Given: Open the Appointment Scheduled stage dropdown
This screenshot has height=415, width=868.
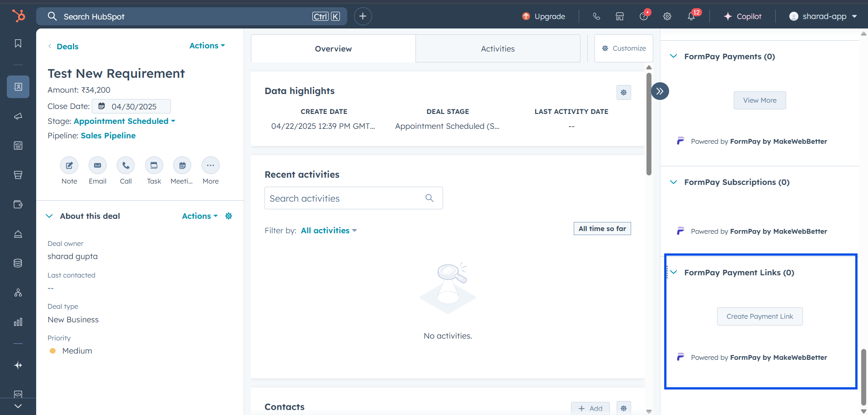Looking at the screenshot, I should pos(124,121).
